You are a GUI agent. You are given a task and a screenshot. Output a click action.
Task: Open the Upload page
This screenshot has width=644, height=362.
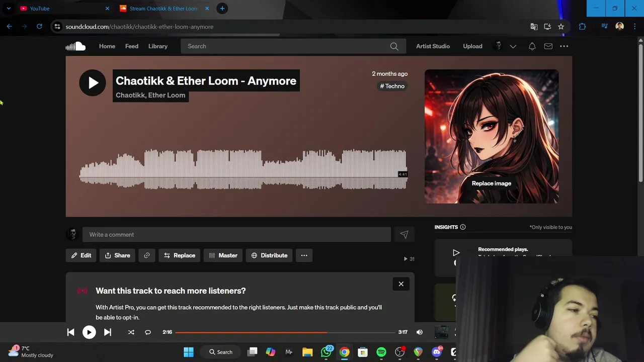472,46
